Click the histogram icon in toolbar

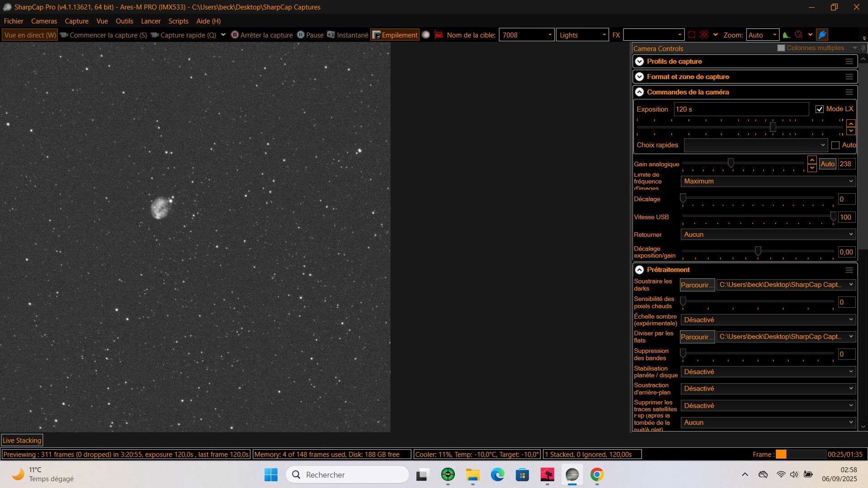pyautogui.click(x=786, y=35)
